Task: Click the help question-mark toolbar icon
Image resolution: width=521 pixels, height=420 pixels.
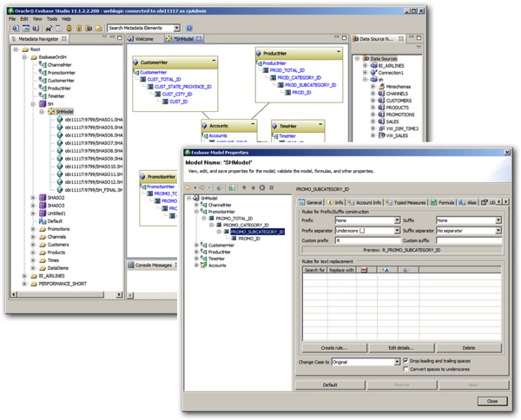Action: pos(189,29)
